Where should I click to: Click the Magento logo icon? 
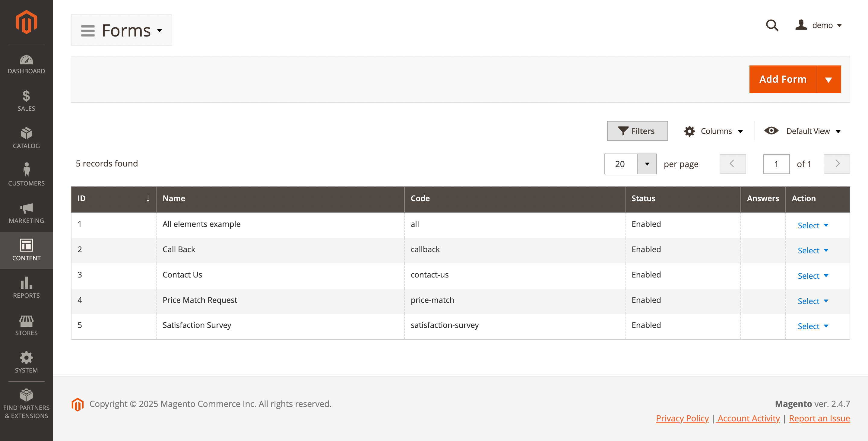[26, 22]
